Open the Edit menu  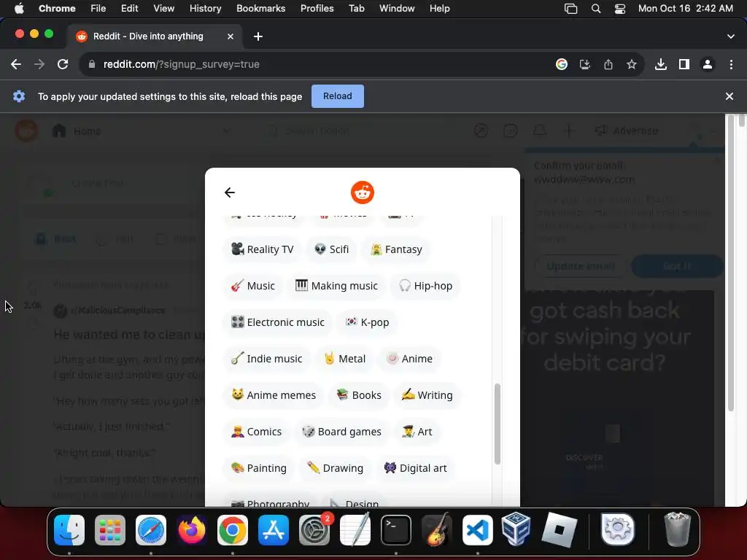tap(129, 9)
